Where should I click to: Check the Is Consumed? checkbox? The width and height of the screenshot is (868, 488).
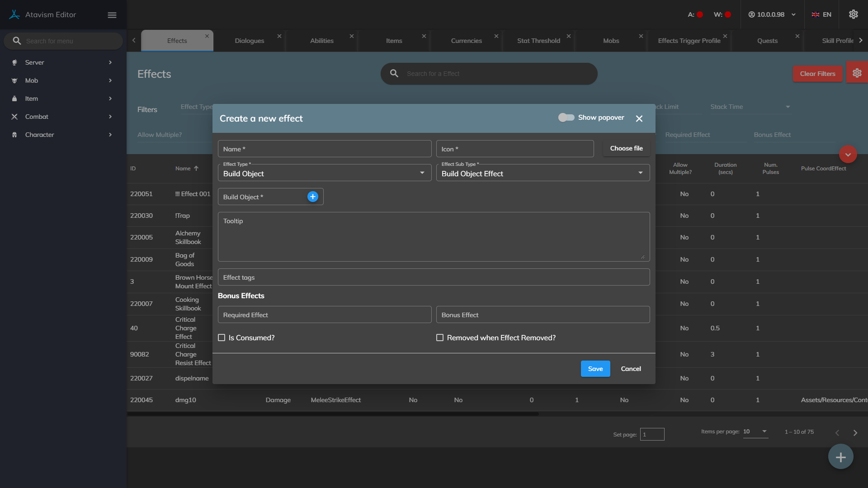click(x=222, y=338)
